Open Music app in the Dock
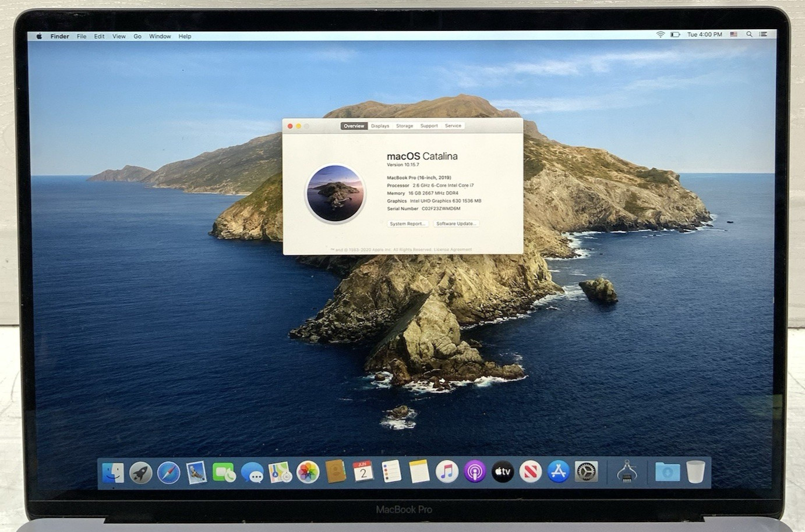This screenshot has width=805, height=532. point(447,472)
